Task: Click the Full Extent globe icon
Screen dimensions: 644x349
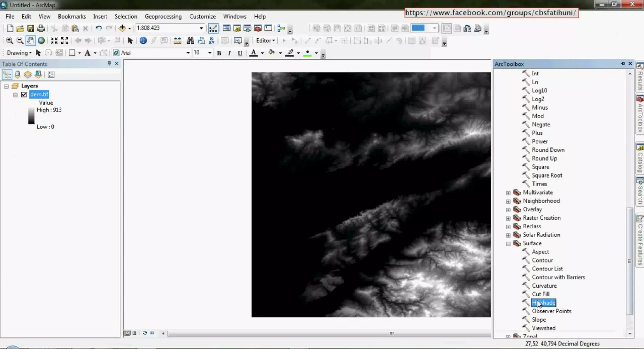Action: click(41, 41)
